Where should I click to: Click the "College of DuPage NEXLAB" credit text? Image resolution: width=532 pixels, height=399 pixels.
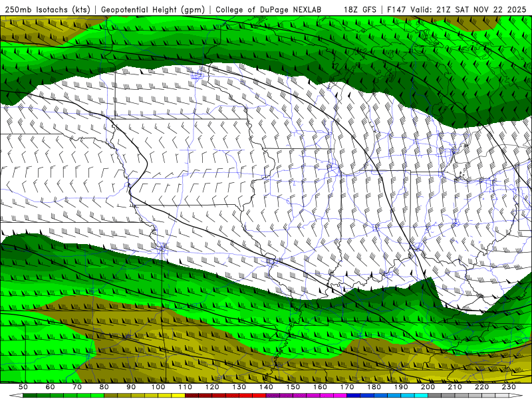click(x=269, y=9)
